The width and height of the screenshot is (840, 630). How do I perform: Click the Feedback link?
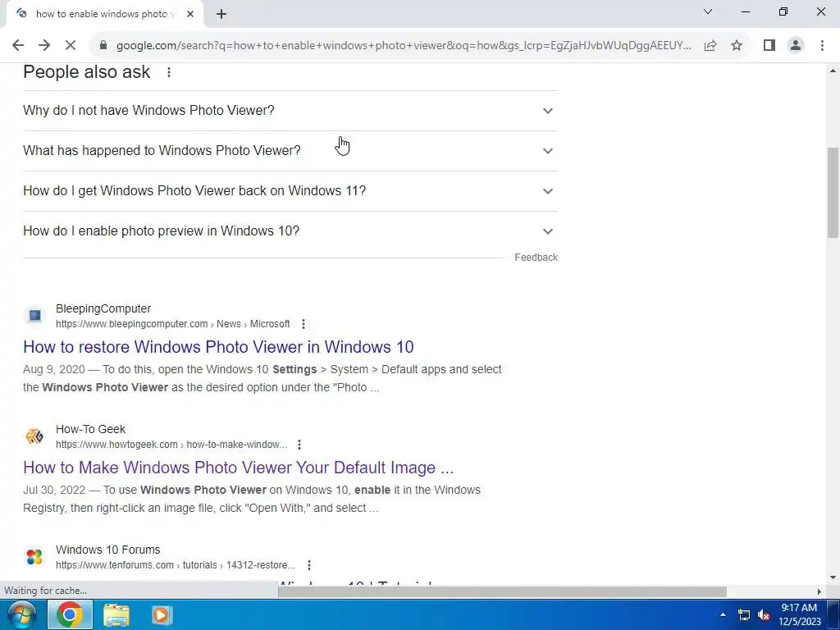pos(536,258)
